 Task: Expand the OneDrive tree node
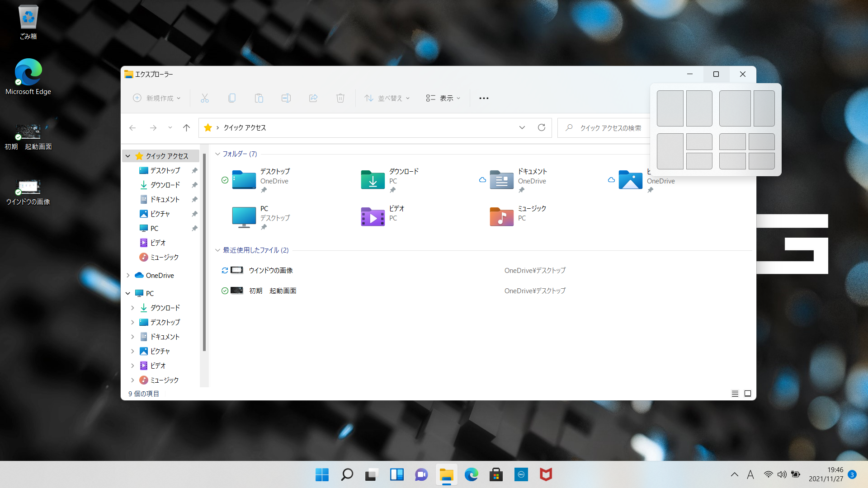(x=128, y=275)
